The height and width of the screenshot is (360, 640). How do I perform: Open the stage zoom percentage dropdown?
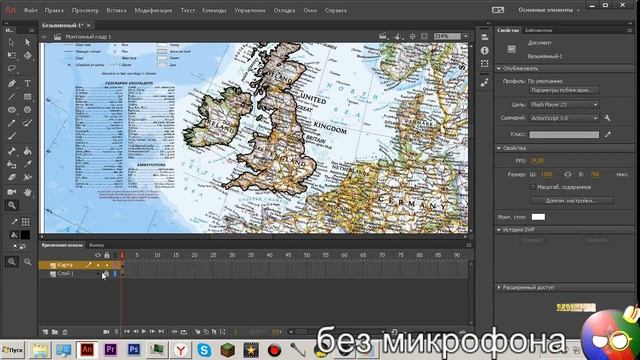466,36
